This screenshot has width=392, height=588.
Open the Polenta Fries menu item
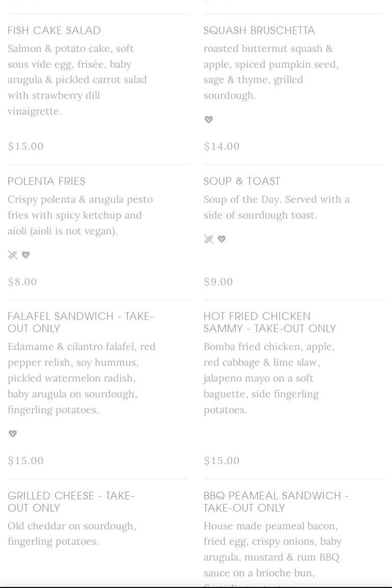point(46,181)
